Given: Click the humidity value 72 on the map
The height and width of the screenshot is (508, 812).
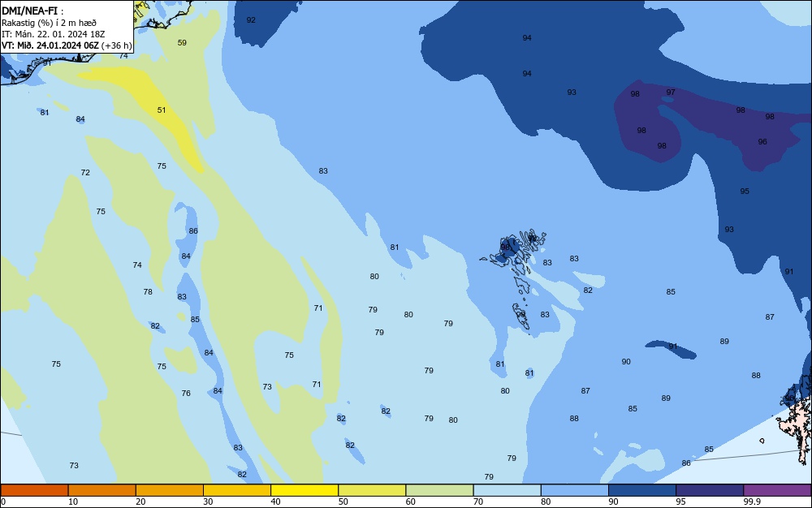Looking at the screenshot, I should point(85,172).
